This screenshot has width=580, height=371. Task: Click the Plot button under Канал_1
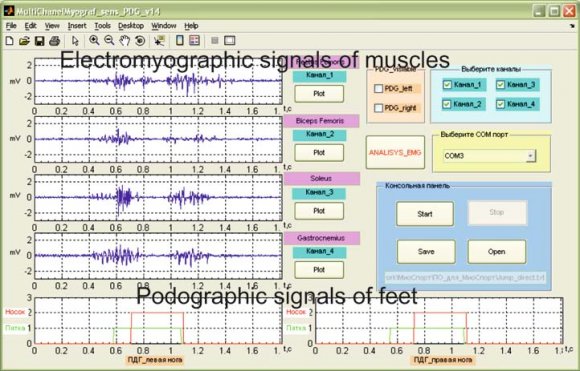(x=319, y=94)
